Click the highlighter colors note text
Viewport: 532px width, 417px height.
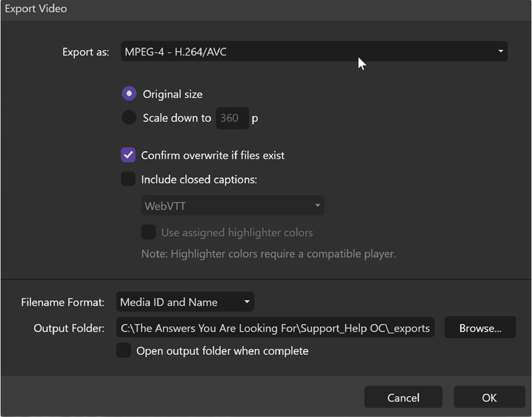point(268,254)
